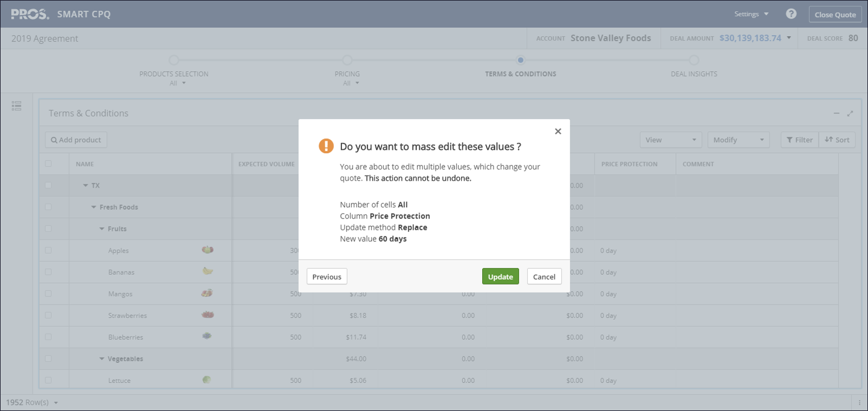Go to the Deal Insights step
Screen dimensions: 868x411
coord(694,61)
